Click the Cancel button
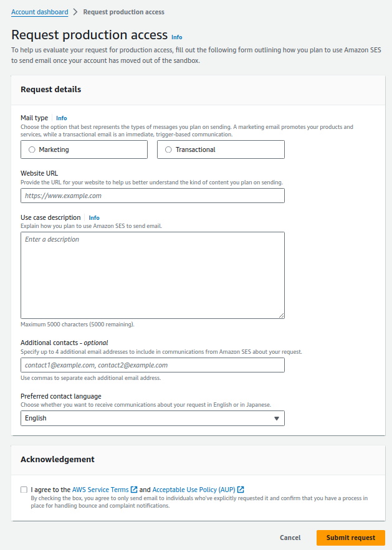The height and width of the screenshot is (550, 392). click(x=290, y=538)
